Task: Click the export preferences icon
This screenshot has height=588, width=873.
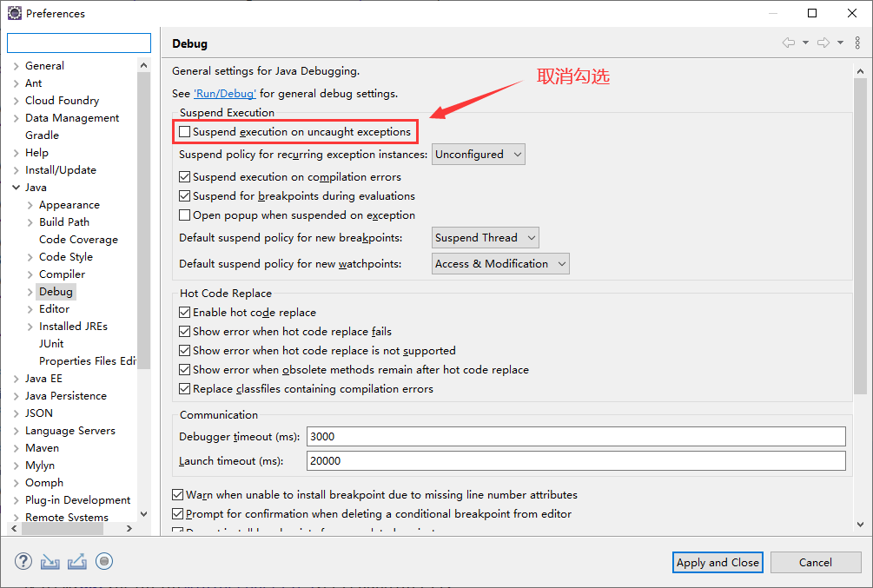Action: tap(77, 561)
